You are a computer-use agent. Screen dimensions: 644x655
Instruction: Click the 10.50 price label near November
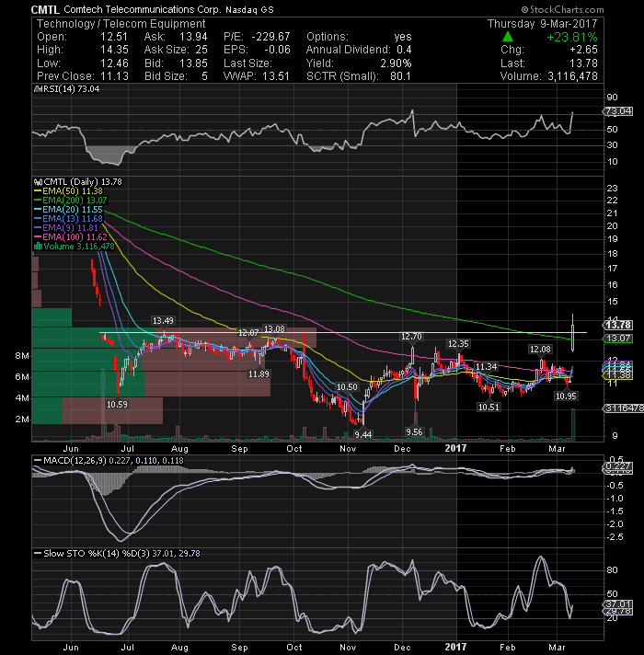point(347,387)
